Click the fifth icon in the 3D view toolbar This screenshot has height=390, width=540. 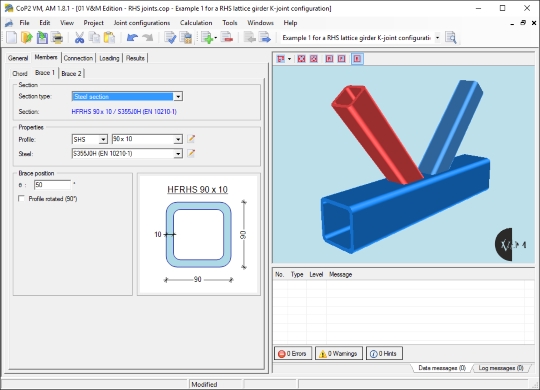tap(341, 59)
